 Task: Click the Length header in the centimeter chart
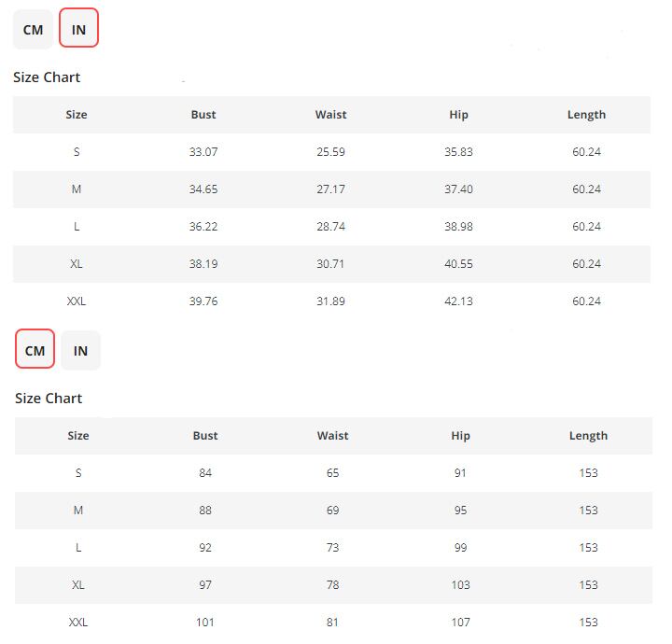(x=588, y=436)
